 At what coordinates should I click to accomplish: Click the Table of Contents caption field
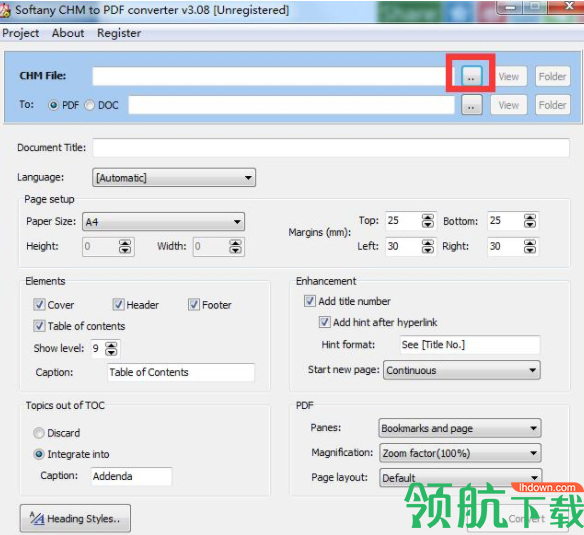pos(181,372)
